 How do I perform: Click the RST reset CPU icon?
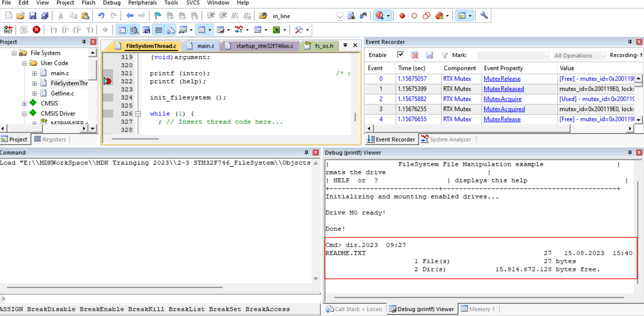[x=8, y=30]
